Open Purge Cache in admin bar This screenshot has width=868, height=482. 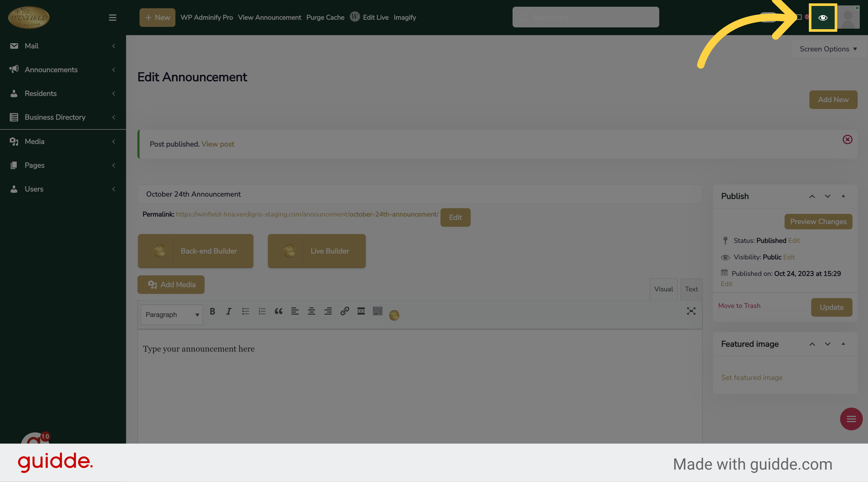(x=325, y=18)
